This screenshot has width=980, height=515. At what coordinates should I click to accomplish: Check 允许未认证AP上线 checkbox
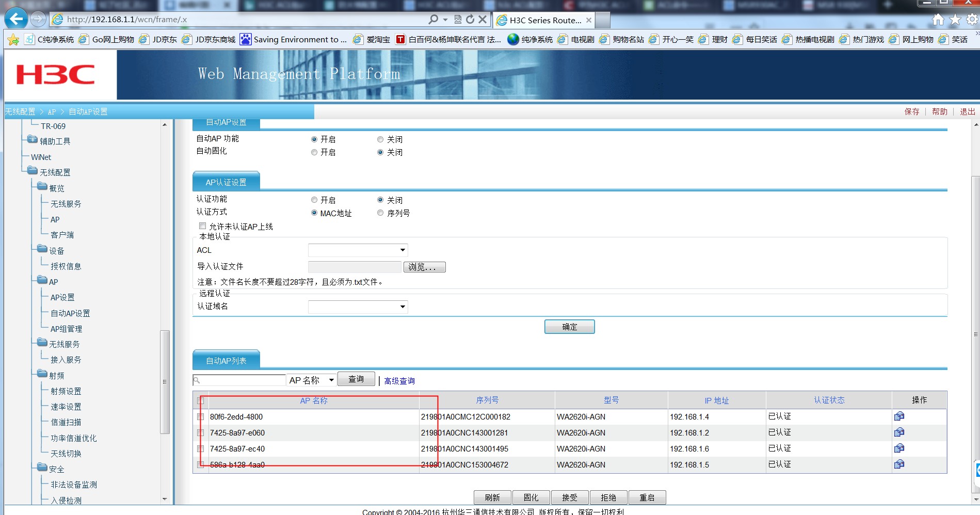[x=202, y=226]
